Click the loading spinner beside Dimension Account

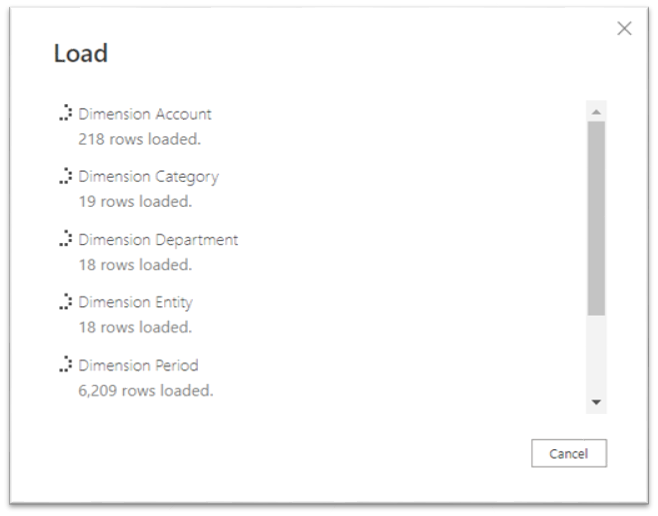click(x=65, y=114)
